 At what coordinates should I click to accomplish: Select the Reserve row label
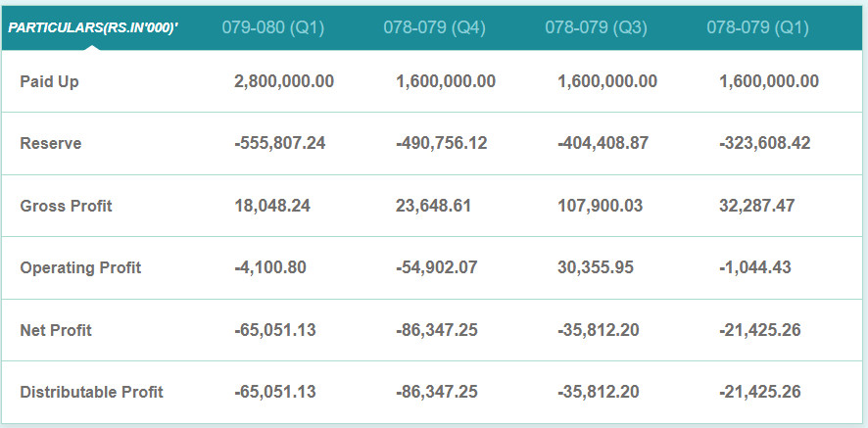pyautogui.click(x=51, y=143)
